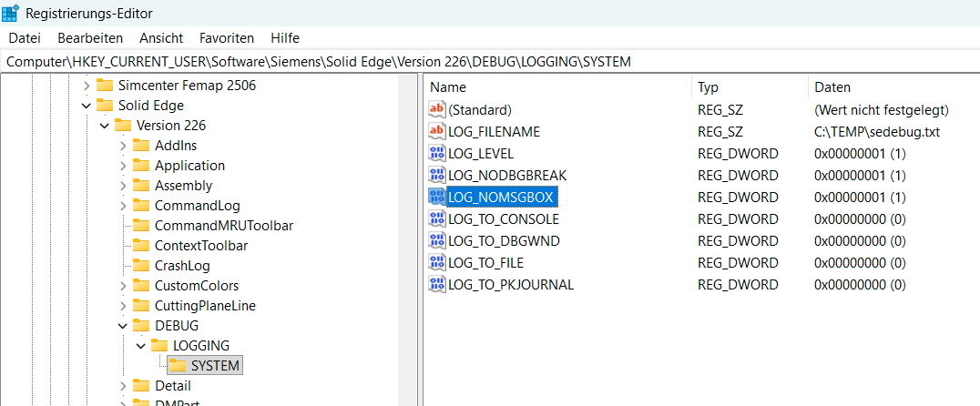Screen dimensions: 980x406
Task: Click the CommandLog folder icon
Action: pos(141,206)
